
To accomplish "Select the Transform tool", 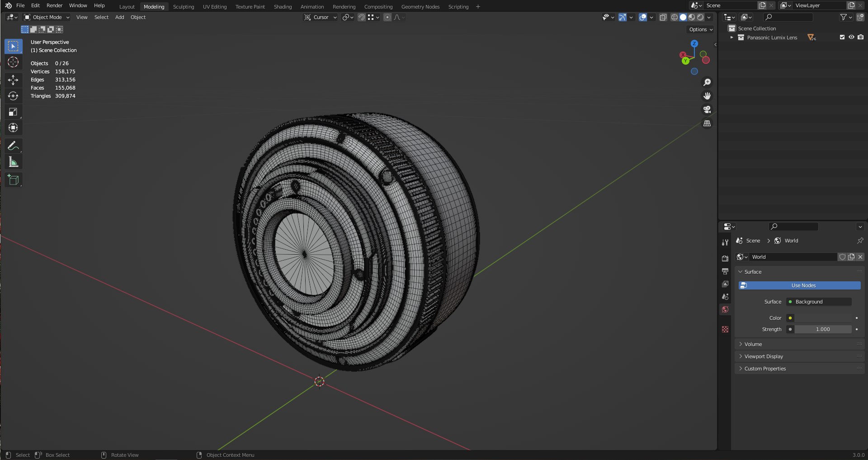I will [x=13, y=128].
